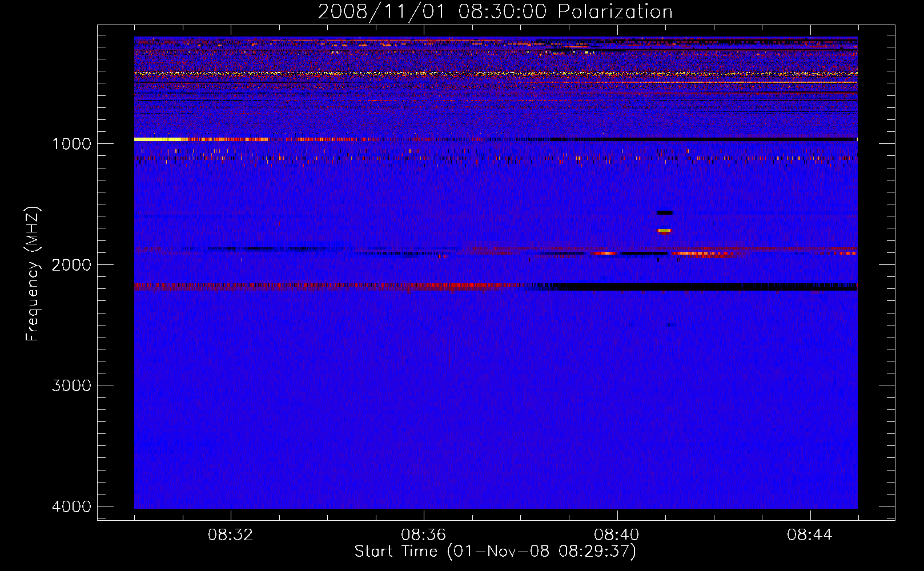The width and height of the screenshot is (924, 571).
Task: Select the 'Frequency (MHZ)' y-axis label
Action: click(33, 274)
